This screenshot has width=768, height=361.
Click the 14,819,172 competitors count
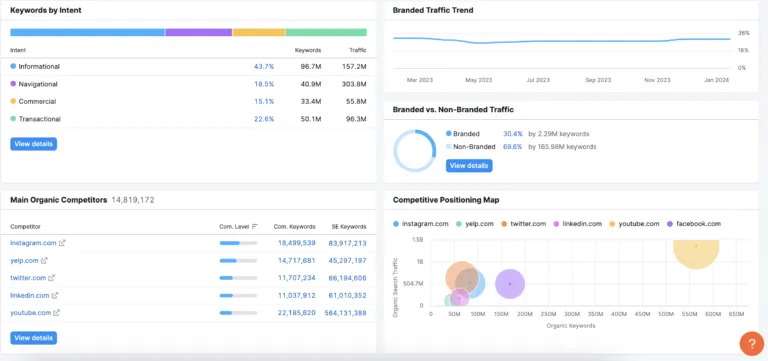pyautogui.click(x=133, y=200)
